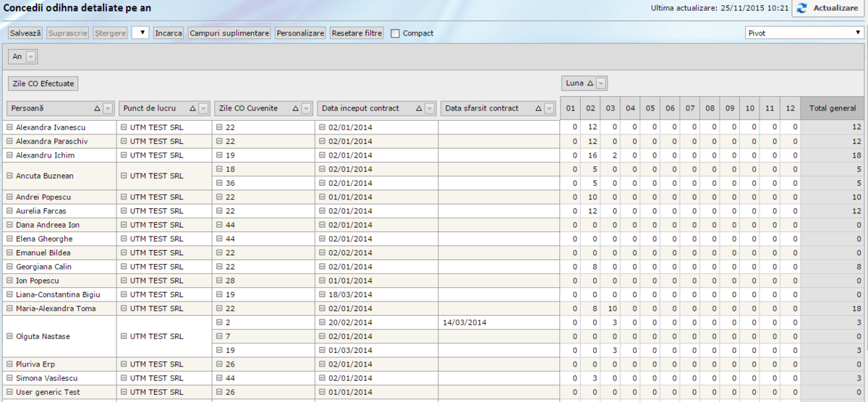Select the Total general column header

(x=833, y=108)
